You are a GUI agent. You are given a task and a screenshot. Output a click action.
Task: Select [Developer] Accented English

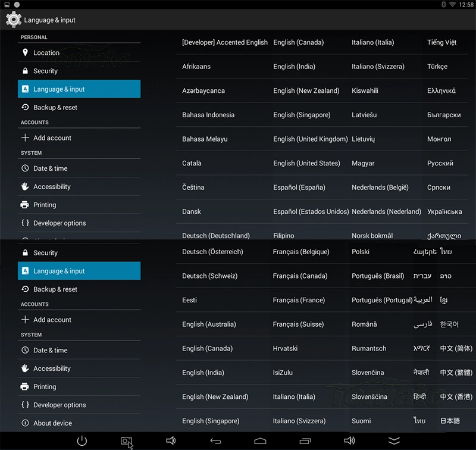(225, 42)
